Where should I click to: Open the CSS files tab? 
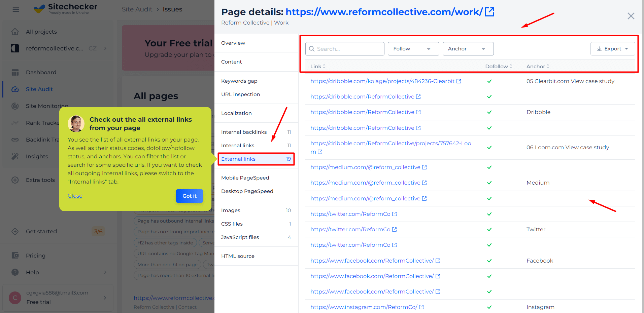(256, 224)
